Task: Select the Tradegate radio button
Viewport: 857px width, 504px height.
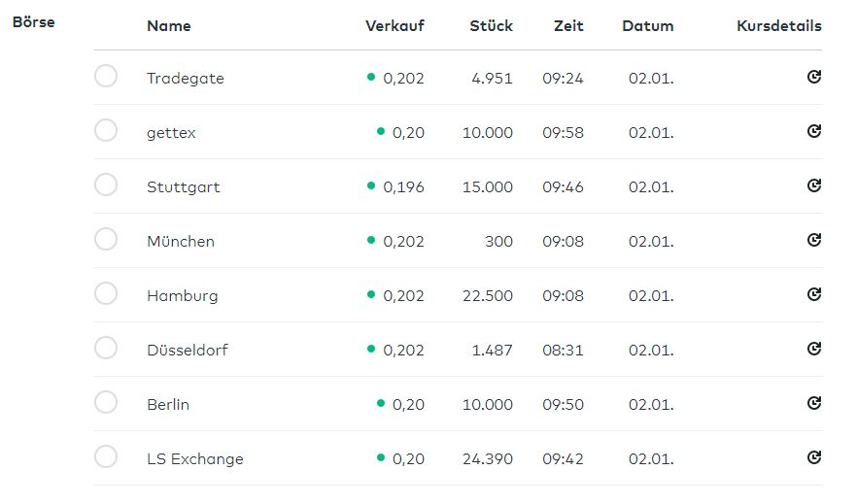Action: pos(106,77)
